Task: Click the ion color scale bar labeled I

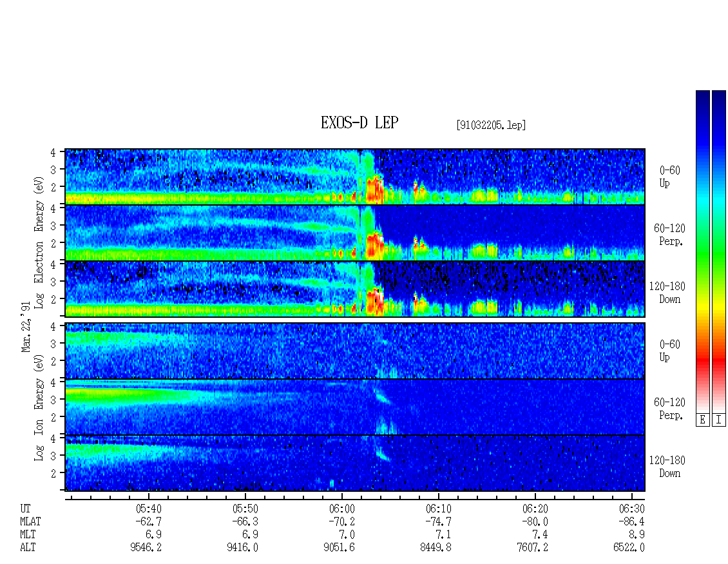Action: point(719,251)
